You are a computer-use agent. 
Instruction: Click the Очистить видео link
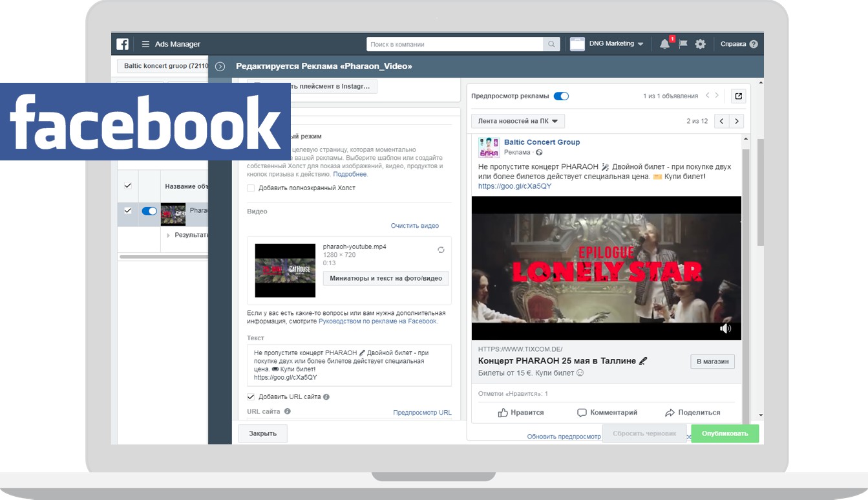(415, 226)
